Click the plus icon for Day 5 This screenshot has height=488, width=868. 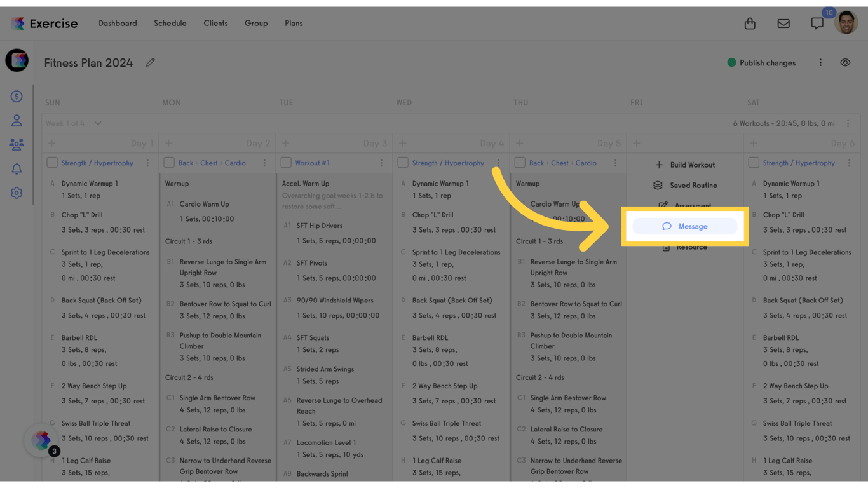click(x=520, y=143)
